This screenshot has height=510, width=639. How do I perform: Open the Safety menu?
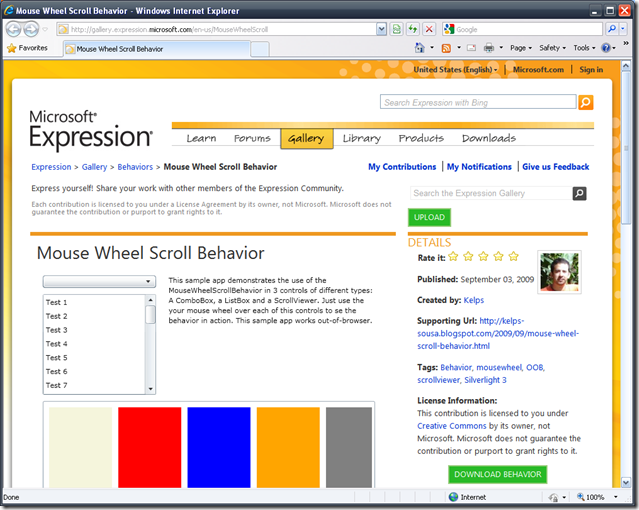pos(553,48)
